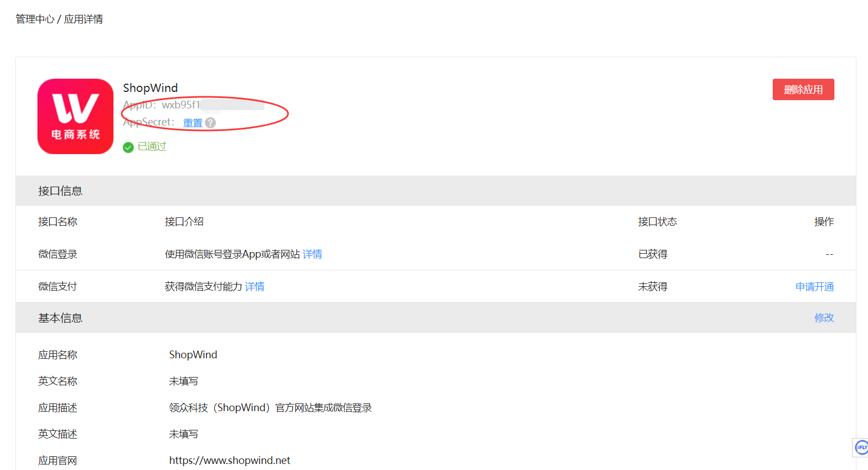The image size is (868, 470).
Task: Go to 管理中心 in the breadcrumb
Action: click(x=35, y=19)
